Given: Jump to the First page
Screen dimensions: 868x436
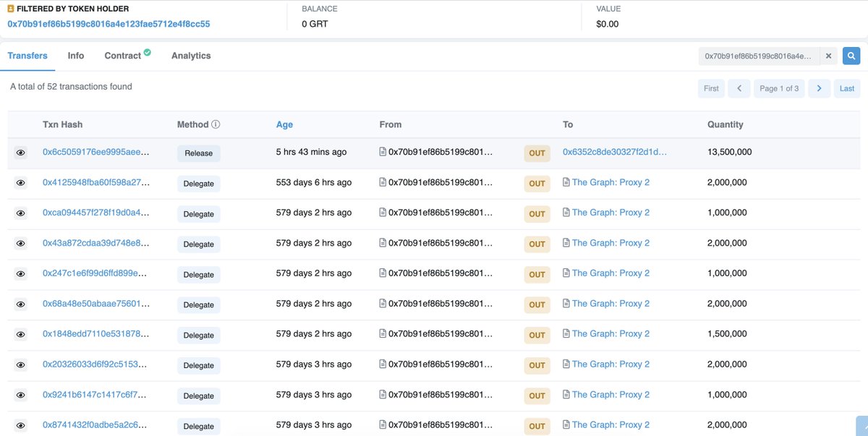Looking at the screenshot, I should pos(711,88).
